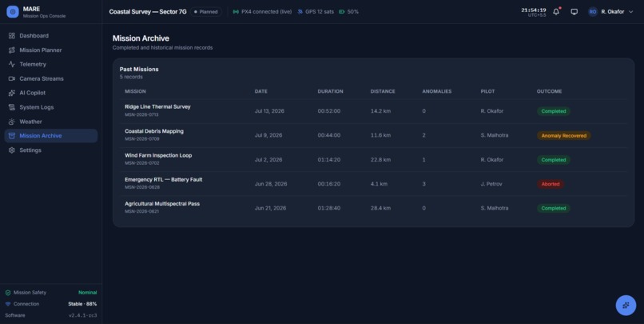644x324 pixels.
Task: Navigate to Camera Streams
Action: click(x=51, y=78)
